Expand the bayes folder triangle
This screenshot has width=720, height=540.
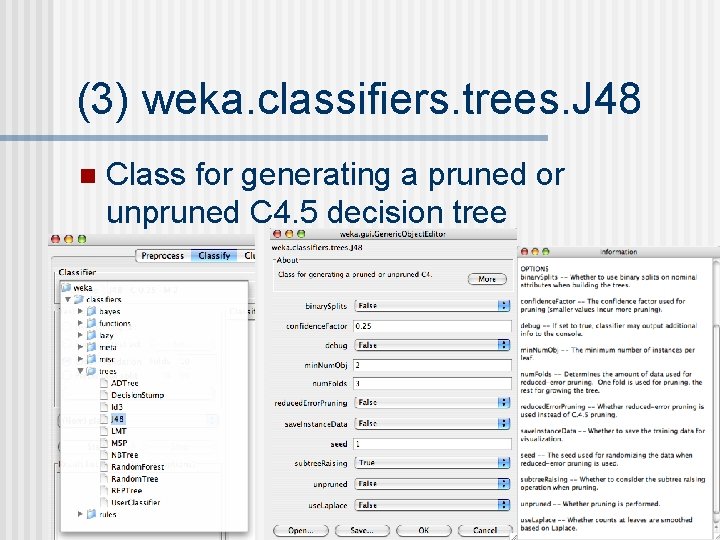pyautogui.click(x=80, y=311)
